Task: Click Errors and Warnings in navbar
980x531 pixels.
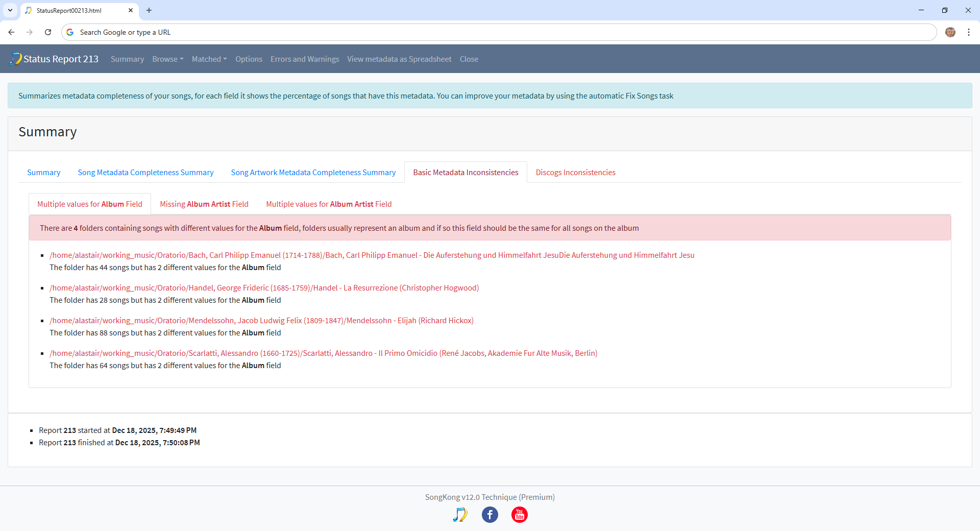Action: [x=304, y=59]
